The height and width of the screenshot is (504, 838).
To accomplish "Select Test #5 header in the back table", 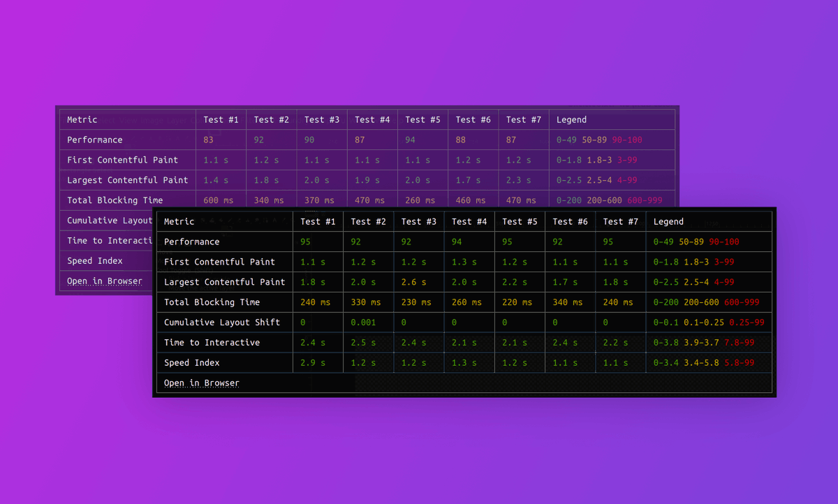I will click(422, 119).
